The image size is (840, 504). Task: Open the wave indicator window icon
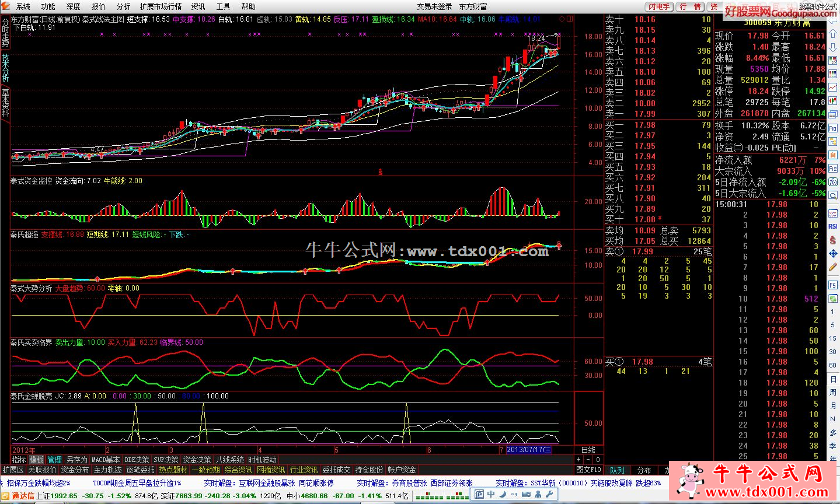(x=833, y=212)
